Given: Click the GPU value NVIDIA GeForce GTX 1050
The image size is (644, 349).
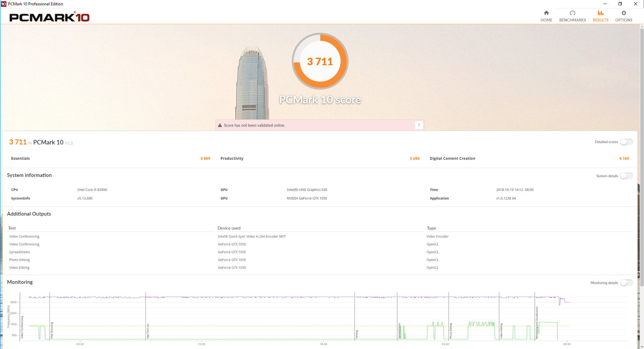Looking at the screenshot, I should tap(307, 198).
